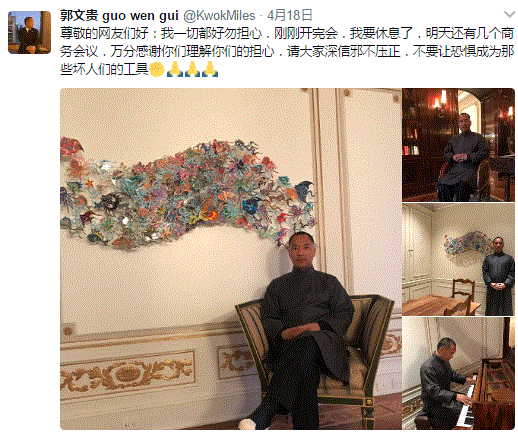Screen dimensions: 518x438
Task: Click the seated man in the large photo
Action: point(302,330)
